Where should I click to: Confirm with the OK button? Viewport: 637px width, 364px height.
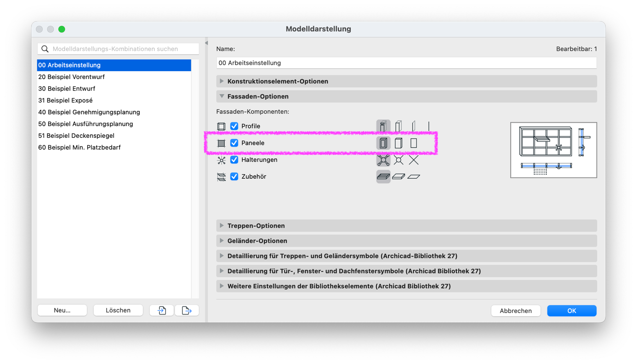pos(572,311)
